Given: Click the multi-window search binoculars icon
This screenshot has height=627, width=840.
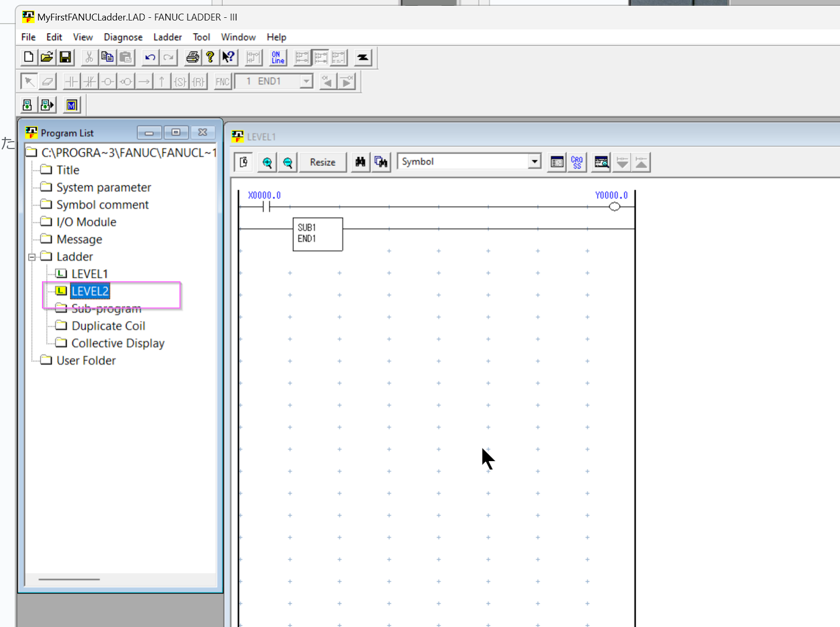Looking at the screenshot, I should tap(381, 162).
